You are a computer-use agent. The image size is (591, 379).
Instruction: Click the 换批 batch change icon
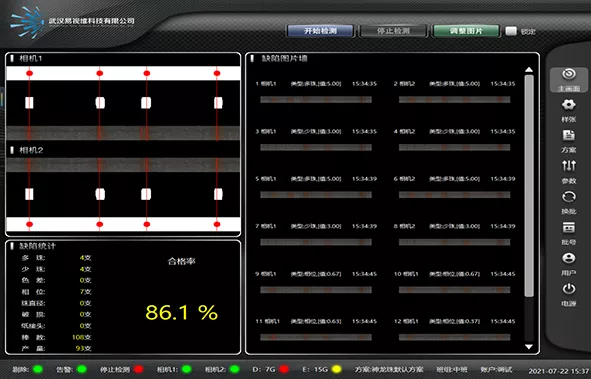tap(569, 197)
